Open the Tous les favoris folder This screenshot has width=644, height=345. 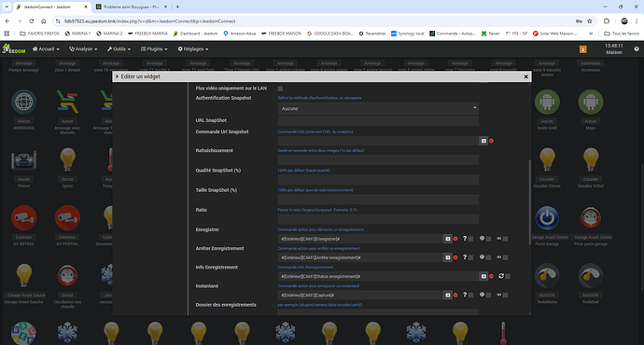pos(622,34)
